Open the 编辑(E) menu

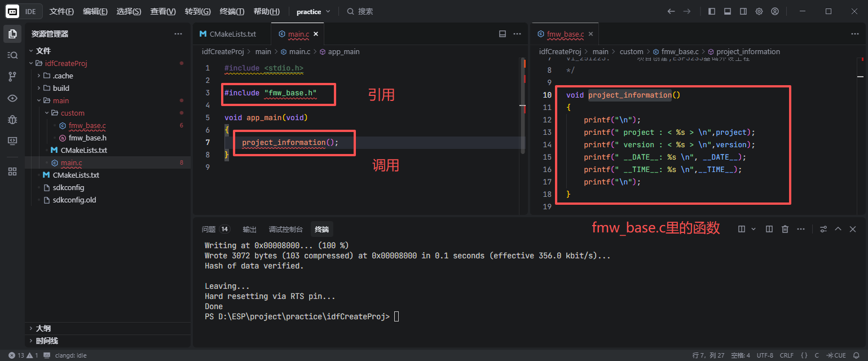click(x=95, y=11)
